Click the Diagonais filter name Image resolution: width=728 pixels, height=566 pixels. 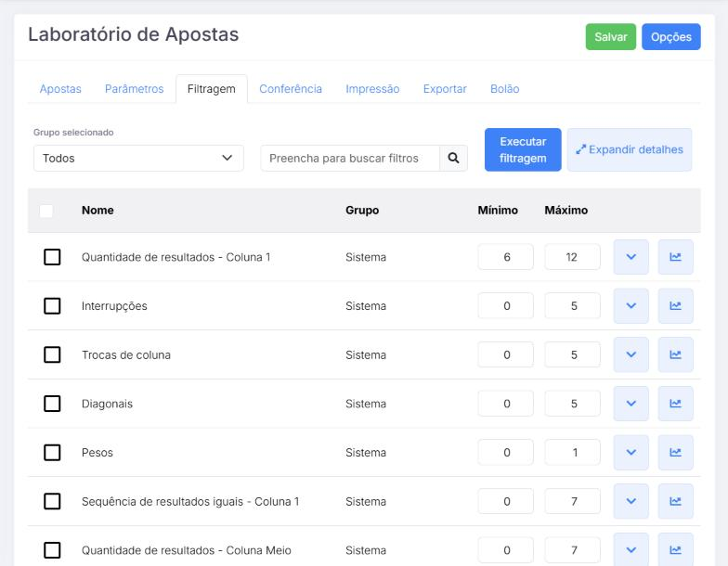pos(108,404)
